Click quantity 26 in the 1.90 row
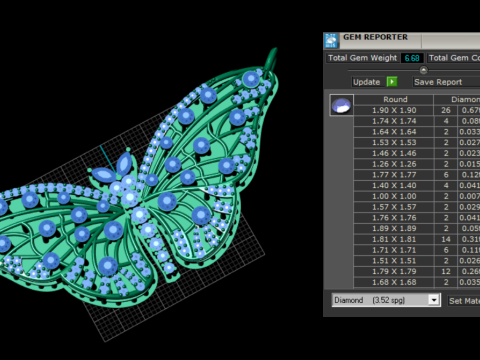This screenshot has width=480, height=360. tap(446, 110)
